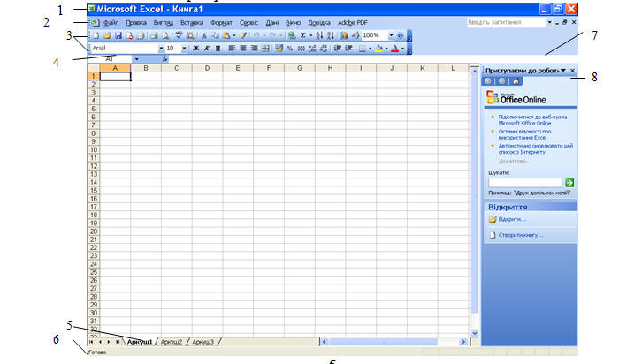Open the font size 10 dropdown
This screenshot has width=619, height=364.
184,48
